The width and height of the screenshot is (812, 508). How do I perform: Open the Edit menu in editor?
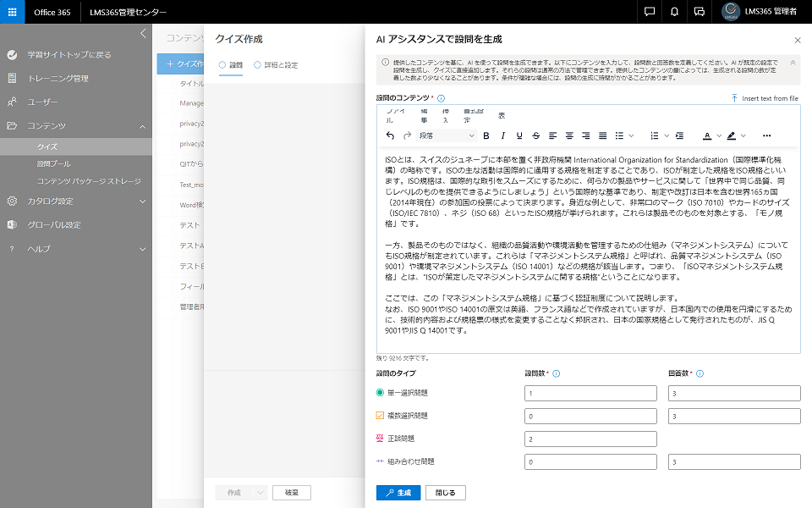tap(424, 116)
